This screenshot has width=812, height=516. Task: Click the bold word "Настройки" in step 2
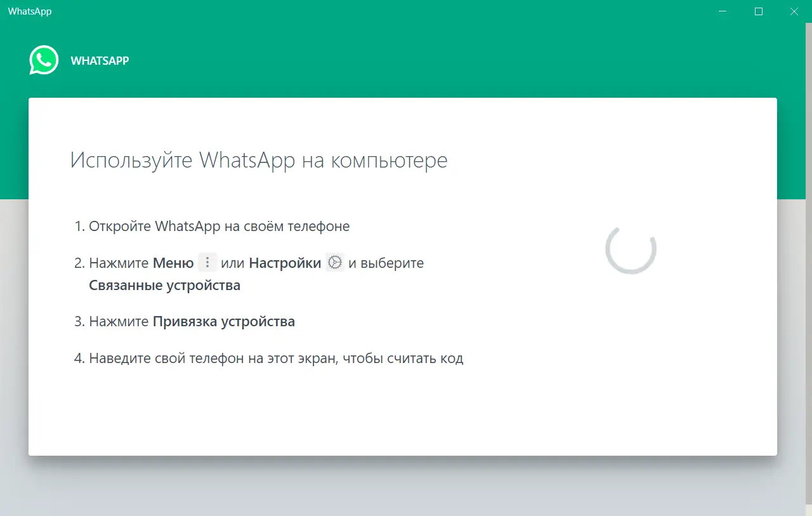285,263
